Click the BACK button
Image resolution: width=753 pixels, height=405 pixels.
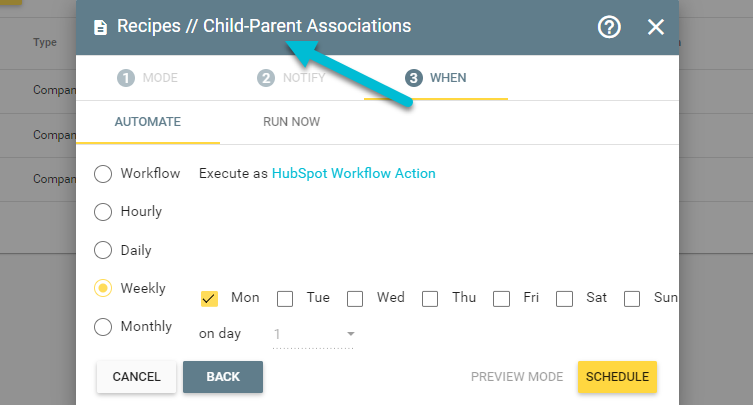click(223, 377)
